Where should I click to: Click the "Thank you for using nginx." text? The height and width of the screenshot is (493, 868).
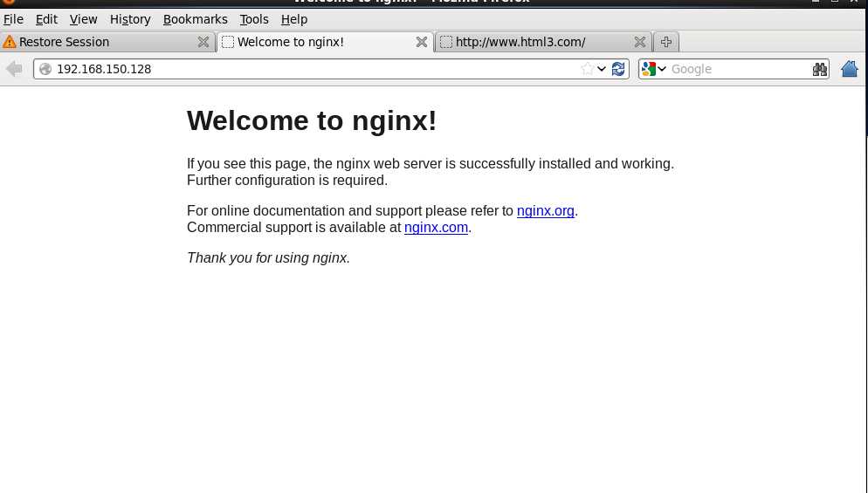click(x=268, y=257)
